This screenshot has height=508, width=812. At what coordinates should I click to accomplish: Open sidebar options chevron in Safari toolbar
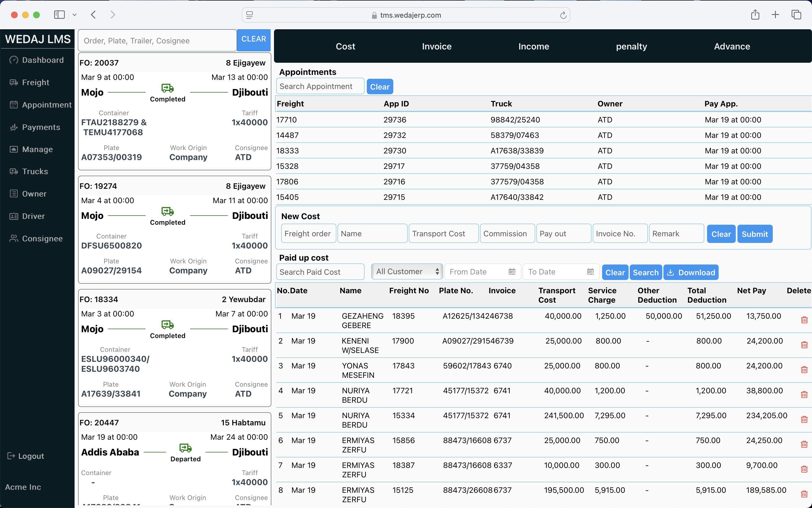(75, 15)
